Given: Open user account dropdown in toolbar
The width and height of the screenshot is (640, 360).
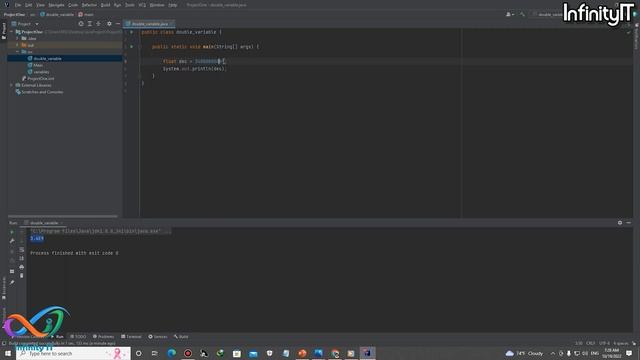Looking at the screenshot, I should click(x=510, y=14).
